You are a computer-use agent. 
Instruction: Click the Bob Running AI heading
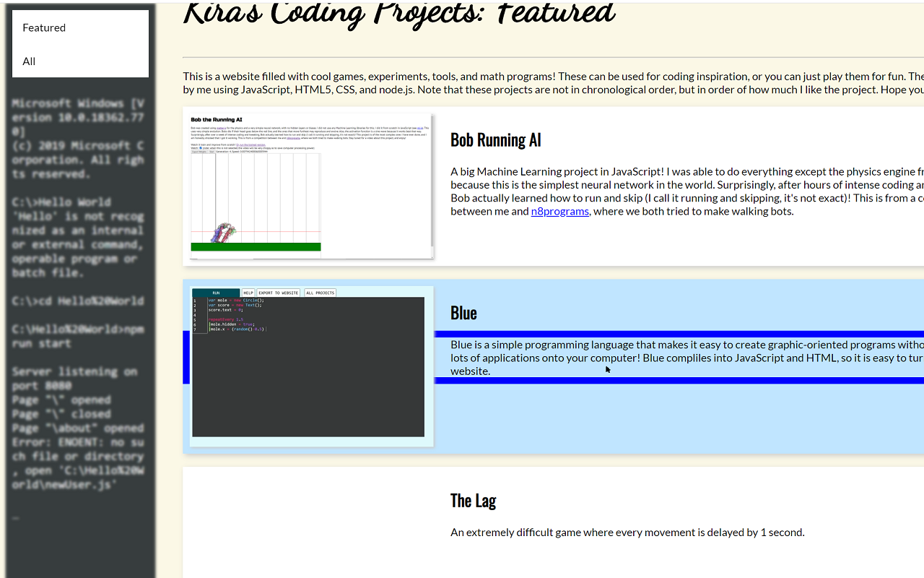496,139
